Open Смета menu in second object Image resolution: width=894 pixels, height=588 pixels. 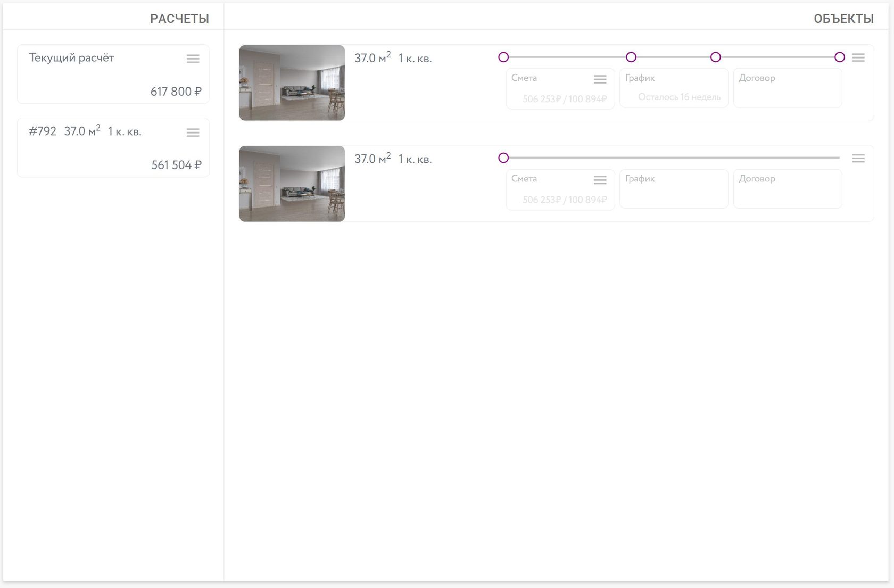point(600,180)
